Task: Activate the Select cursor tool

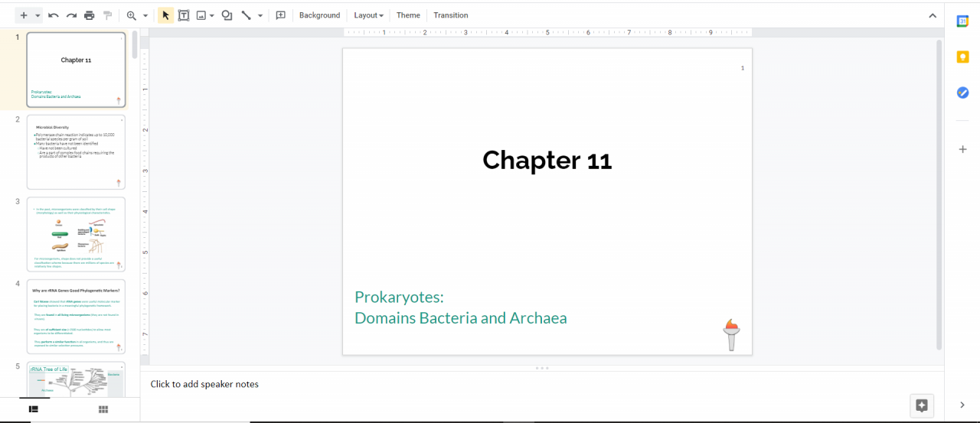Action: point(165,15)
